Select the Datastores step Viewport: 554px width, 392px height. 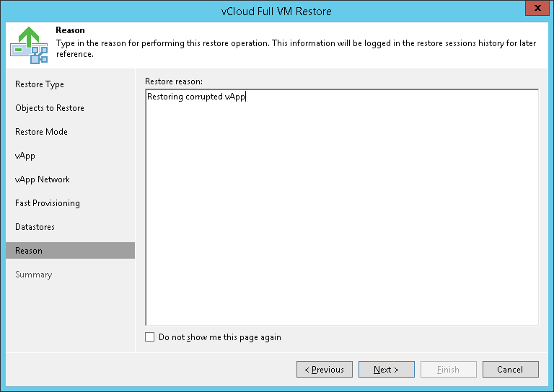point(35,227)
